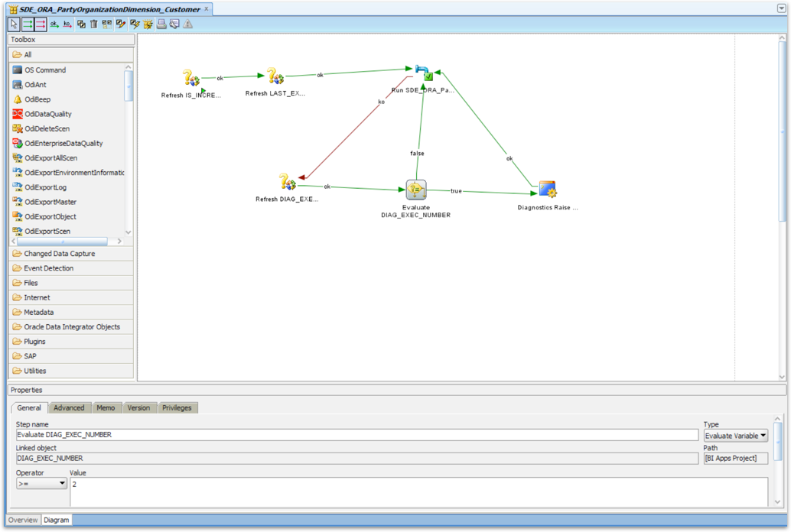Click the duplicate selection toolbar icon
Viewport: 791px width, 532px height.
pos(81,24)
